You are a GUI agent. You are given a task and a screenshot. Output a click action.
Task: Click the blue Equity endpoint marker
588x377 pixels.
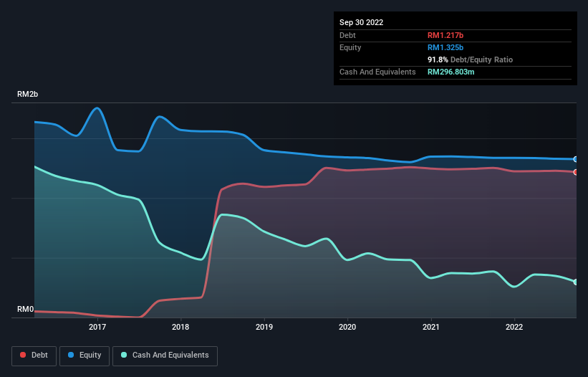click(x=576, y=159)
